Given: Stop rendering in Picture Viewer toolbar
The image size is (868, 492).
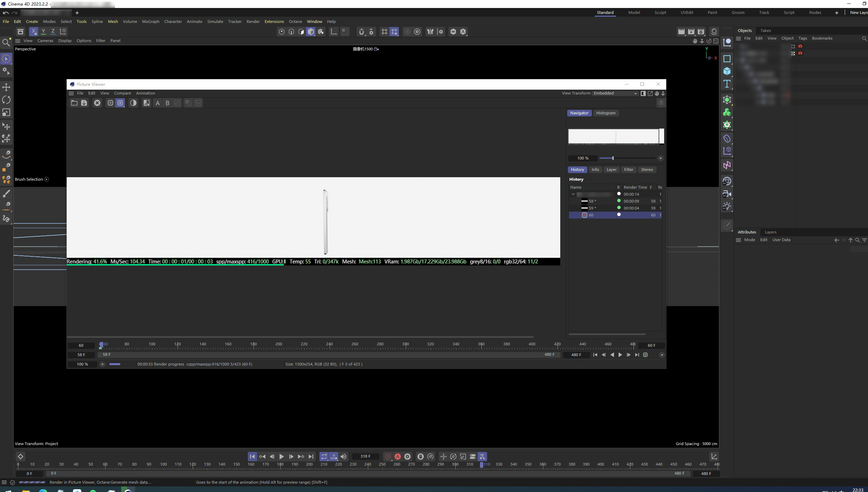Looking at the screenshot, I should coord(97,103).
